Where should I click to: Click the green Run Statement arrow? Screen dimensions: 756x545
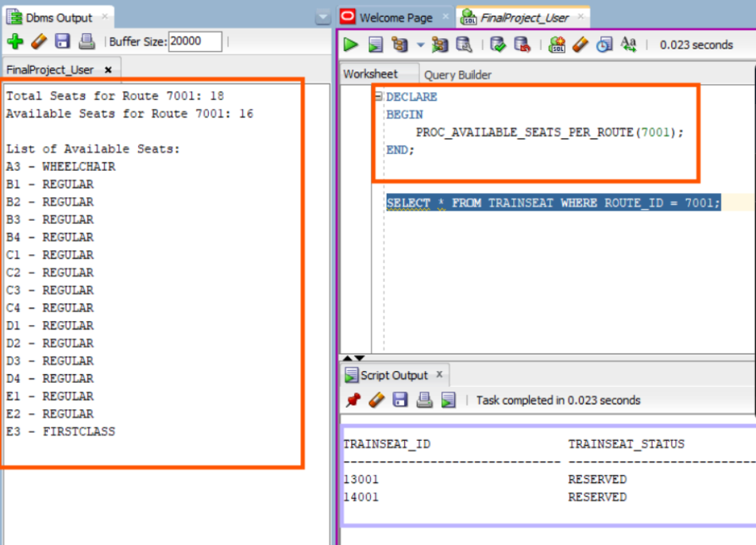coord(351,44)
